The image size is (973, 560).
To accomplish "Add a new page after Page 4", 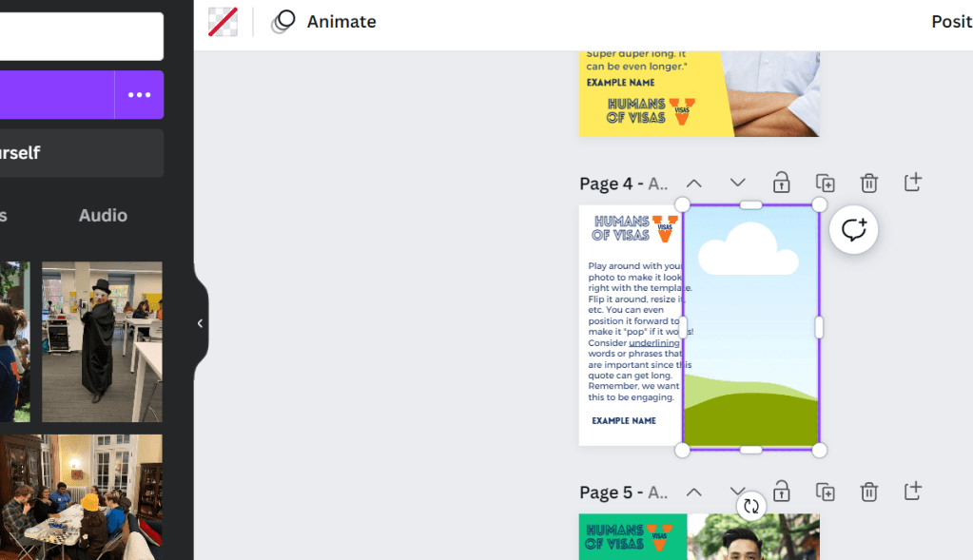I will coord(912,183).
